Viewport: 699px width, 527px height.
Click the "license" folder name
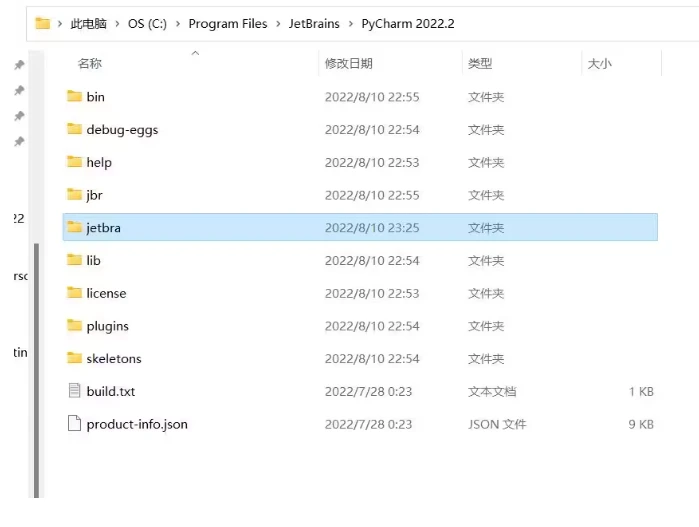coord(106,293)
